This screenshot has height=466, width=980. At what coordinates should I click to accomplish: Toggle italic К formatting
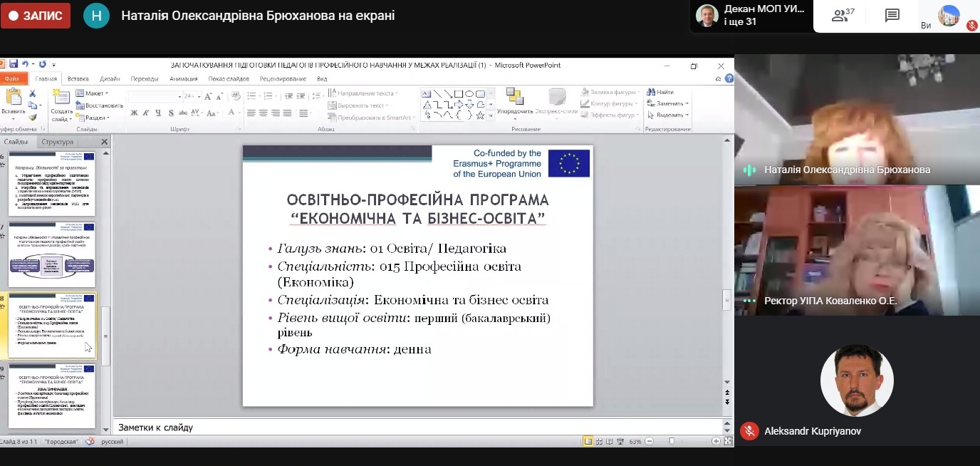click(146, 113)
